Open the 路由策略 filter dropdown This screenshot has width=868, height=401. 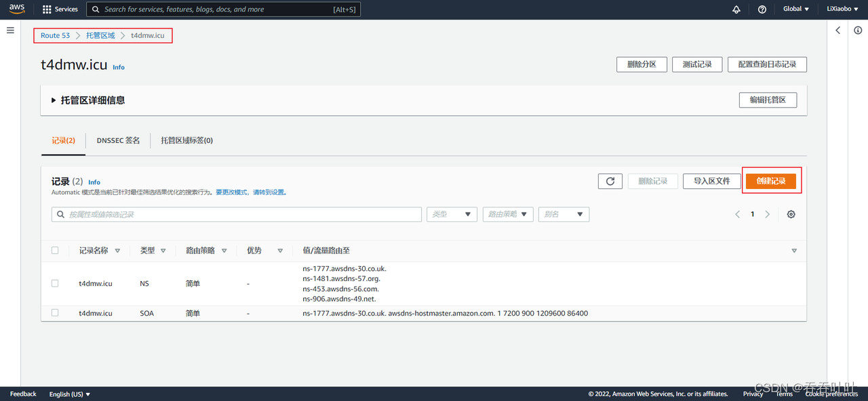tap(508, 214)
